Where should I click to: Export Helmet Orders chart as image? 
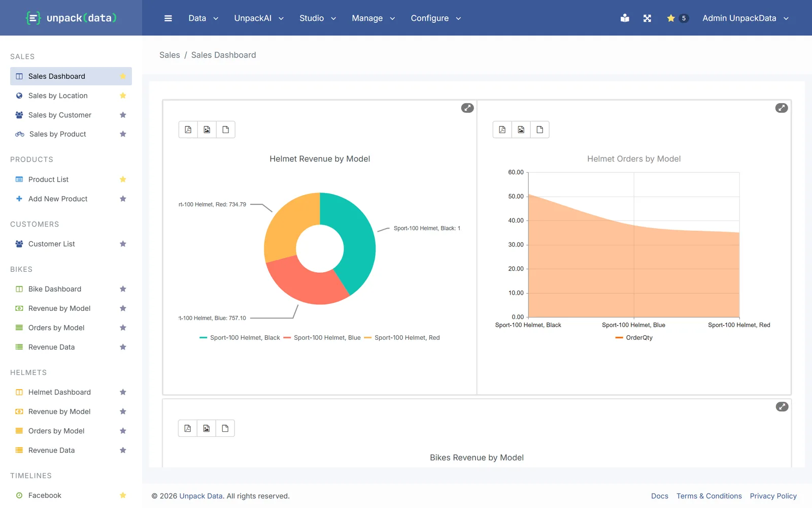click(521, 130)
